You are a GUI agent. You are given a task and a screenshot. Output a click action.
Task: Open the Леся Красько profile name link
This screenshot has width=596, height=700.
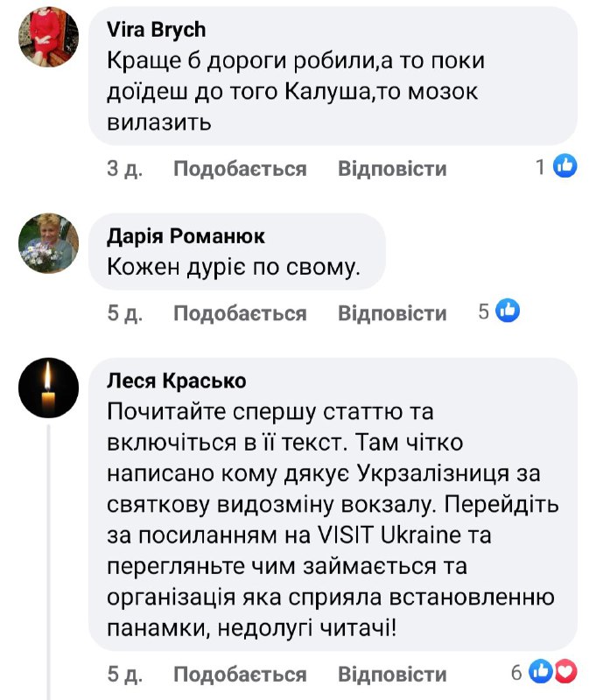click(177, 381)
